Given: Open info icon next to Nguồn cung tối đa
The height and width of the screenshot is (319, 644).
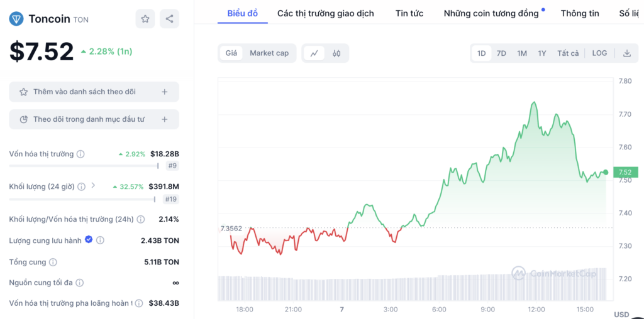Looking at the screenshot, I should [80, 283].
